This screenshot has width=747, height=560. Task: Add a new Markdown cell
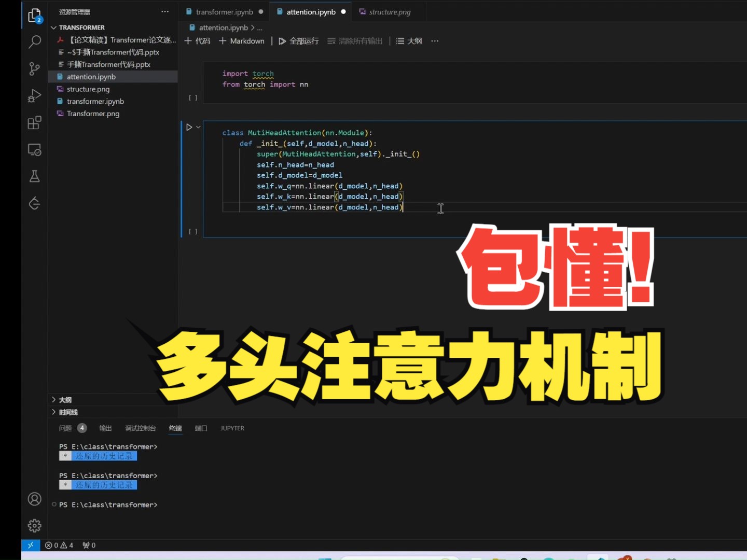242,41
